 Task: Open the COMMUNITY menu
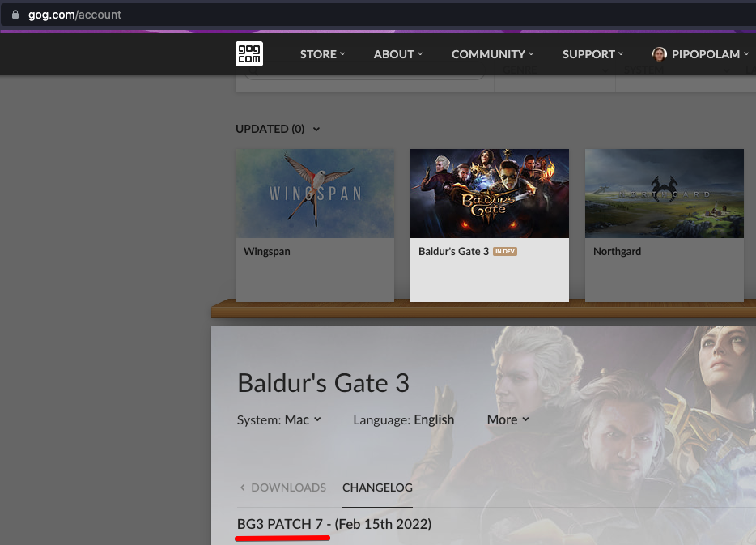492,54
